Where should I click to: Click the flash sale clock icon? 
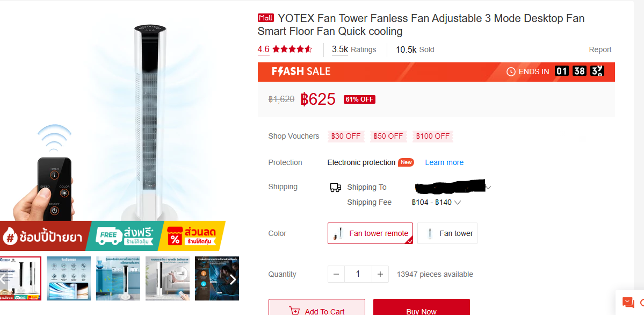point(511,71)
